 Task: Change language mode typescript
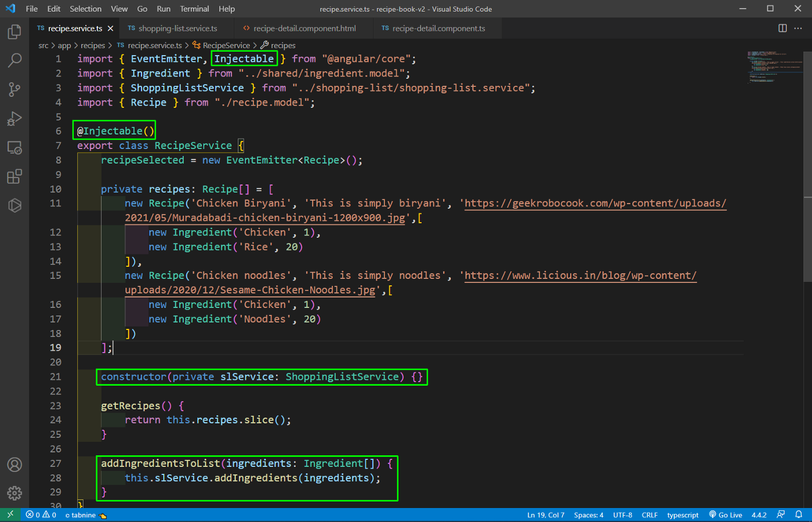point(683,515)
